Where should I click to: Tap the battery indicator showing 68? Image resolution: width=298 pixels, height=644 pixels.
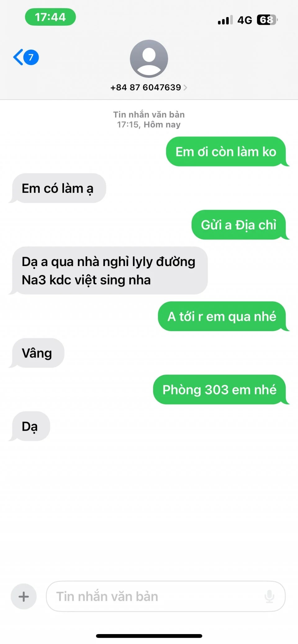[267, 20]
